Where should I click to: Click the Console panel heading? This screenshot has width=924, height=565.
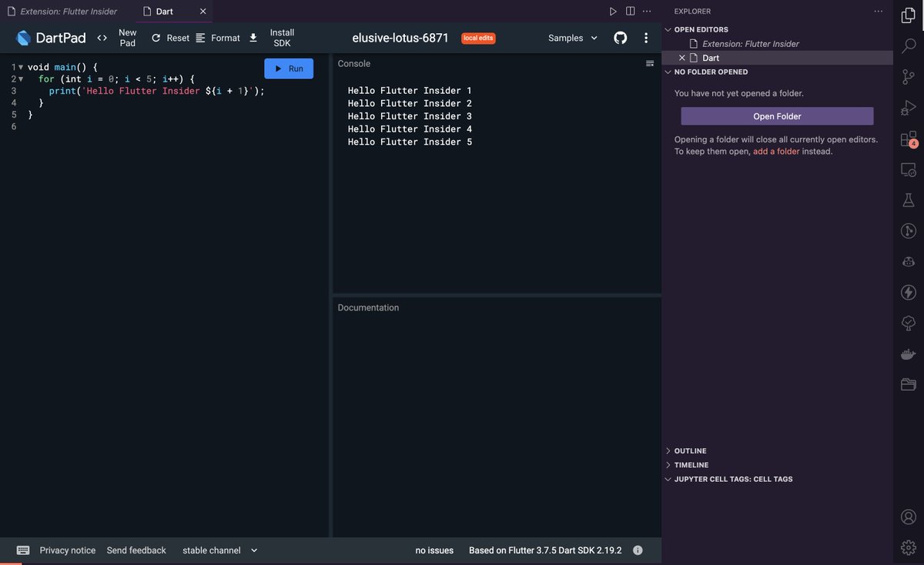click(354, 64)
